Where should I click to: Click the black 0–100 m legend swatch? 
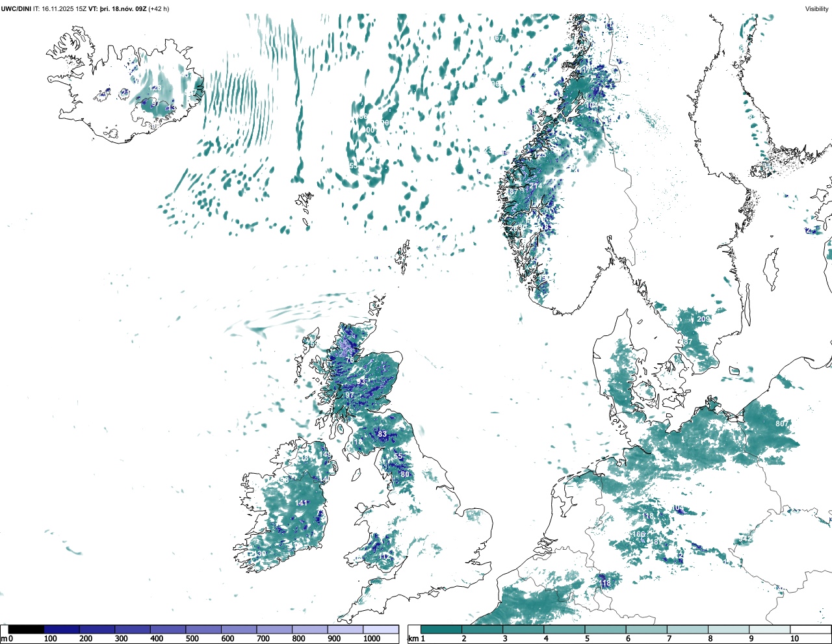[27, 629]
